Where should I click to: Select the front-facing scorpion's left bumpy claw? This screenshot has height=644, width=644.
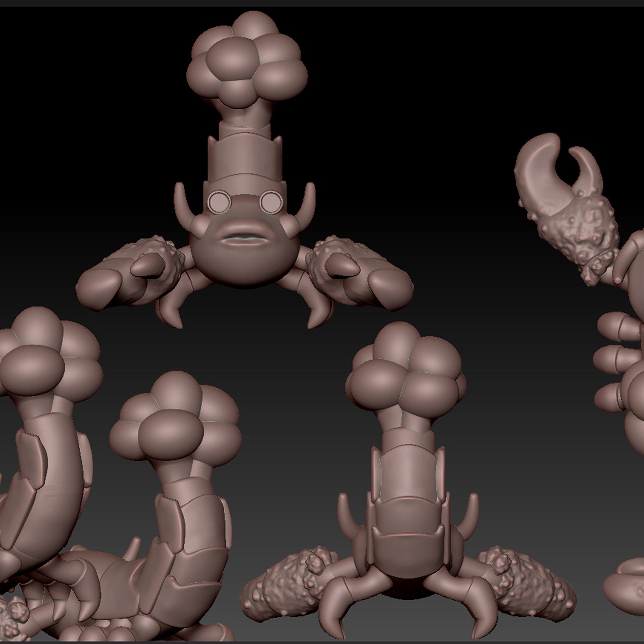point(130,274)
